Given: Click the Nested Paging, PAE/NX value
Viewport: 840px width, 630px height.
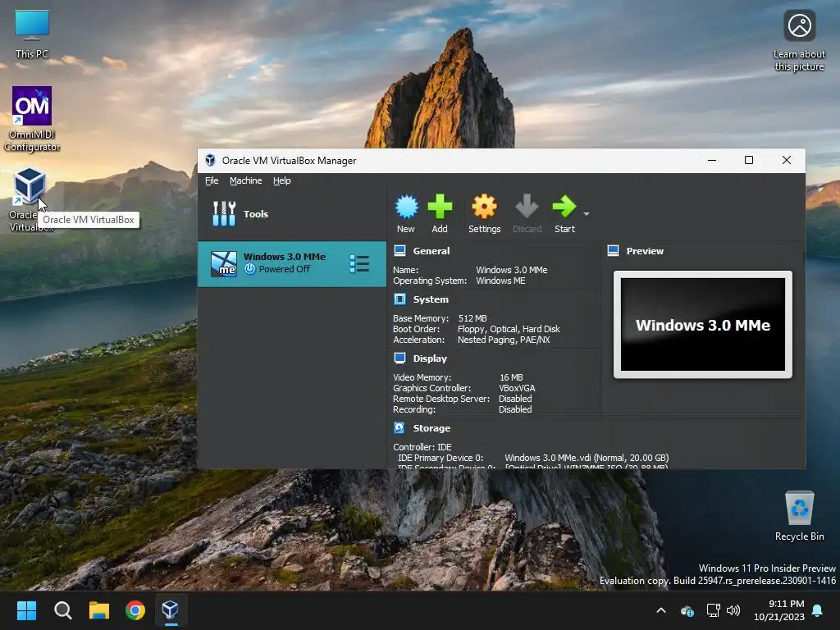Looking at the screenshot, I should 504,340.
